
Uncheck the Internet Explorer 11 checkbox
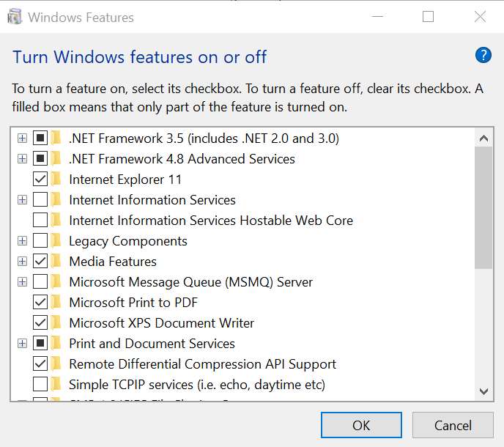pyautogui.click(x=40, y=180)
